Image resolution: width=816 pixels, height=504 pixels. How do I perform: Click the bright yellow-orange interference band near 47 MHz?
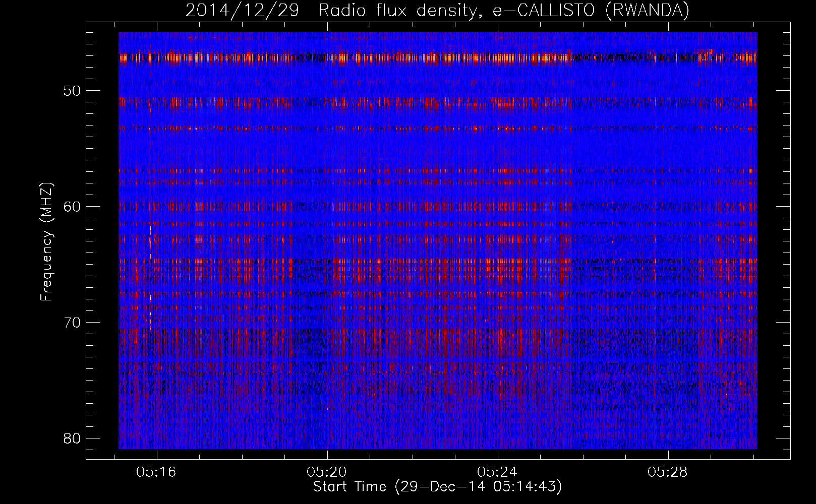(x=438, y=57)
